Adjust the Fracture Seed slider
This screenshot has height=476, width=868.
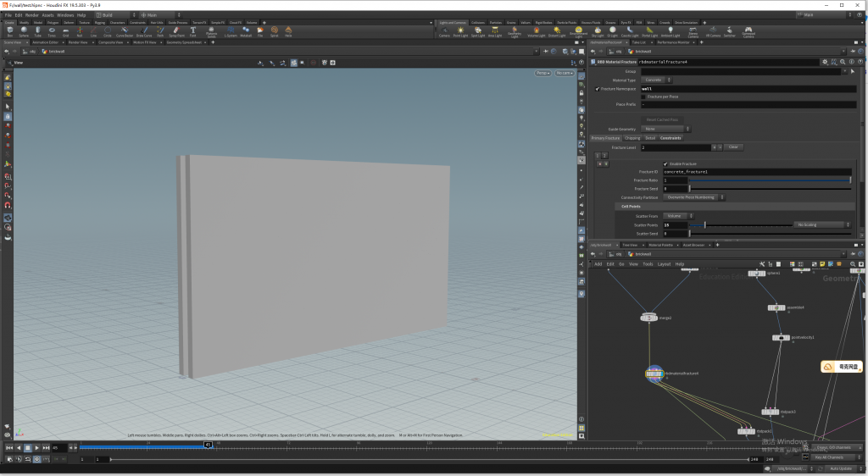[x=770, y=189]
